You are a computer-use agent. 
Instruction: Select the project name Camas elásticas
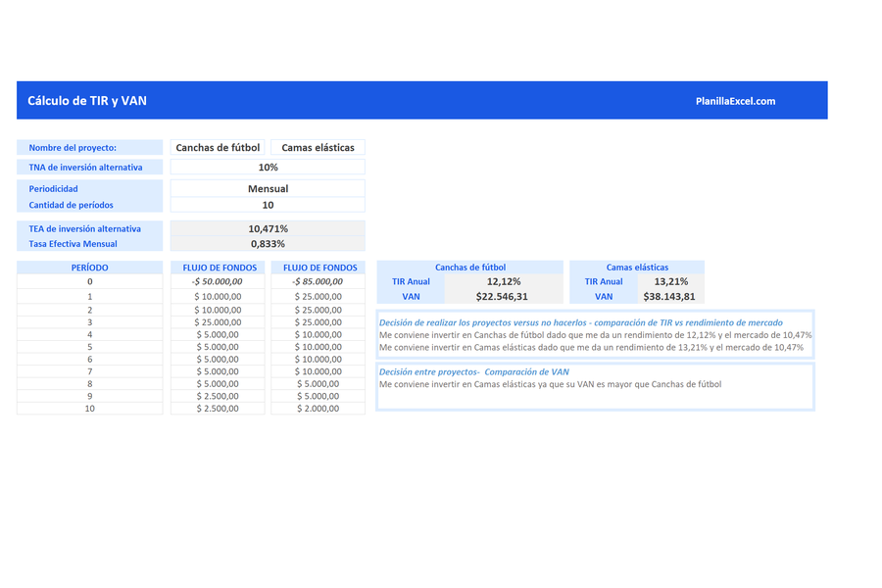318,146
